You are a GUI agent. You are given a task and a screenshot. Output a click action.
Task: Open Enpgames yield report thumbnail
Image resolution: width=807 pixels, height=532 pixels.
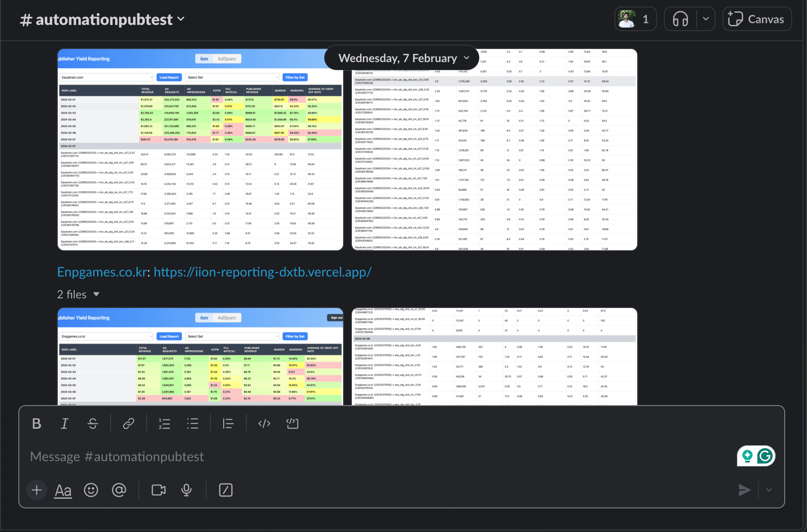pyautogui.click(x=200, y=357)
